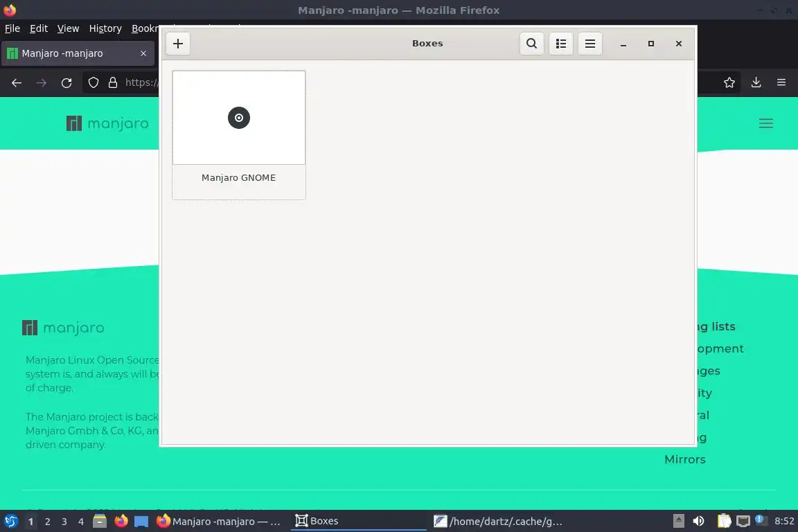Launch Firefox from taskbar quick launch
Image resolution: width=798 pixels, height=532 pixels.
point(121,522)
